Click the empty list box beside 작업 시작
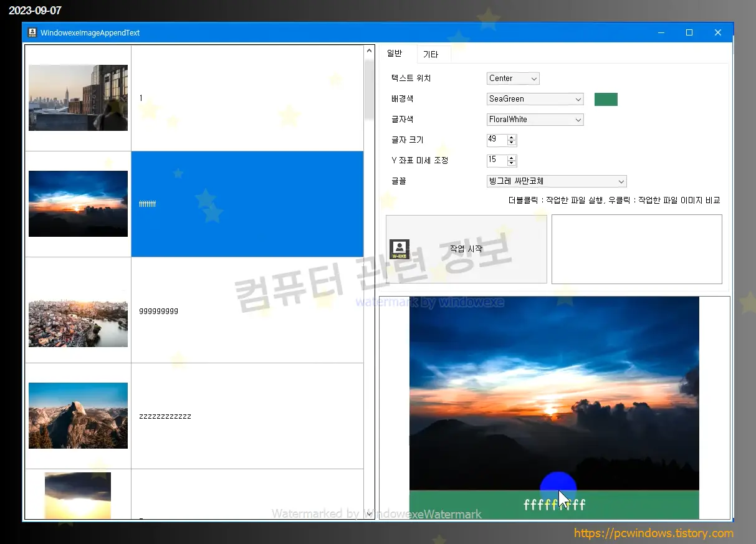Image resolution: width=756 pixels, height=544 pixels. pyautogui.click(x=637, y=249)
